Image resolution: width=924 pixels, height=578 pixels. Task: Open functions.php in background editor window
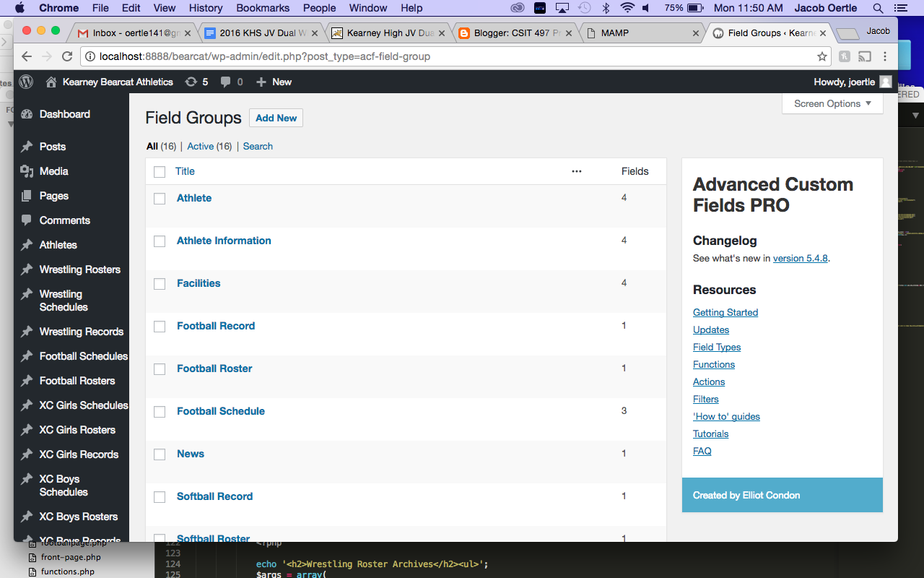(68, 571)
